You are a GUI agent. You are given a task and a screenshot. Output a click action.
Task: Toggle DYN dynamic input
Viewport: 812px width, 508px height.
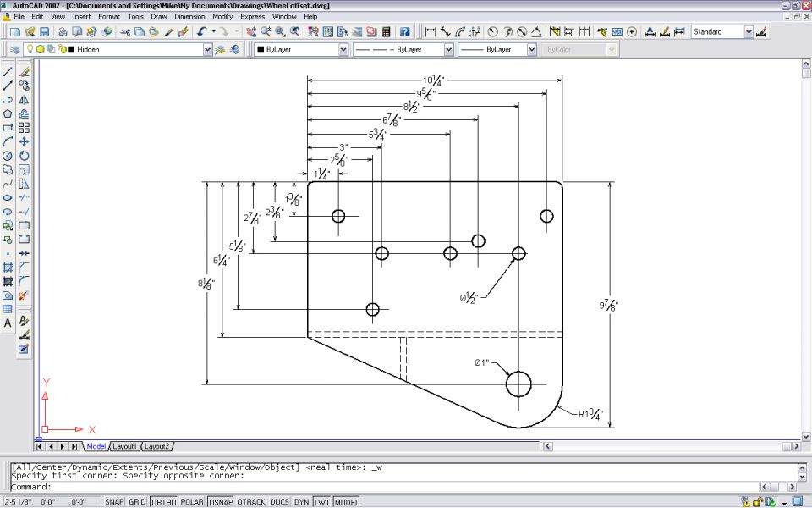301,502
